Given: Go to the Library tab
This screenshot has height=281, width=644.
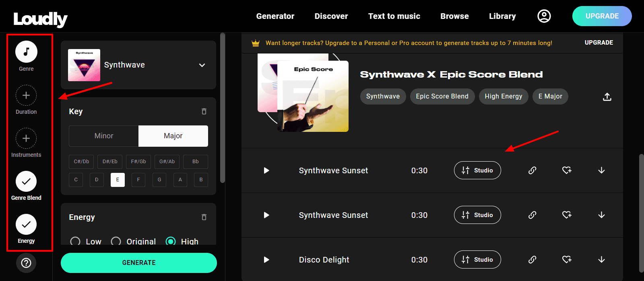Looking at the screenshot, I should [502, 16].
